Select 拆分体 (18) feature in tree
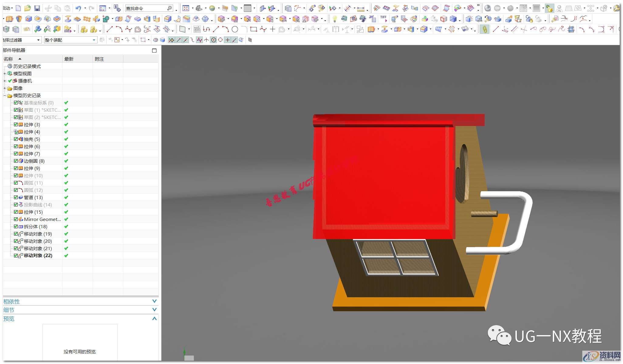 tap(36, 226)
